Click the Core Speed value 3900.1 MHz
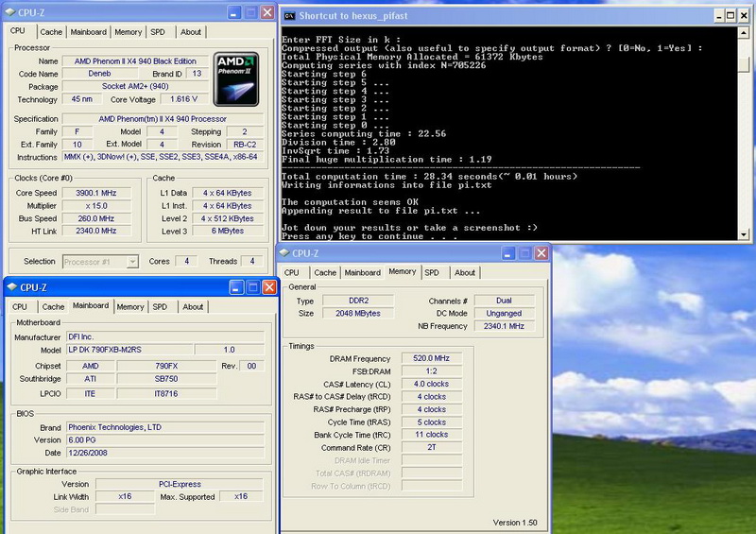Screen dimensions: 756x534 96,193
